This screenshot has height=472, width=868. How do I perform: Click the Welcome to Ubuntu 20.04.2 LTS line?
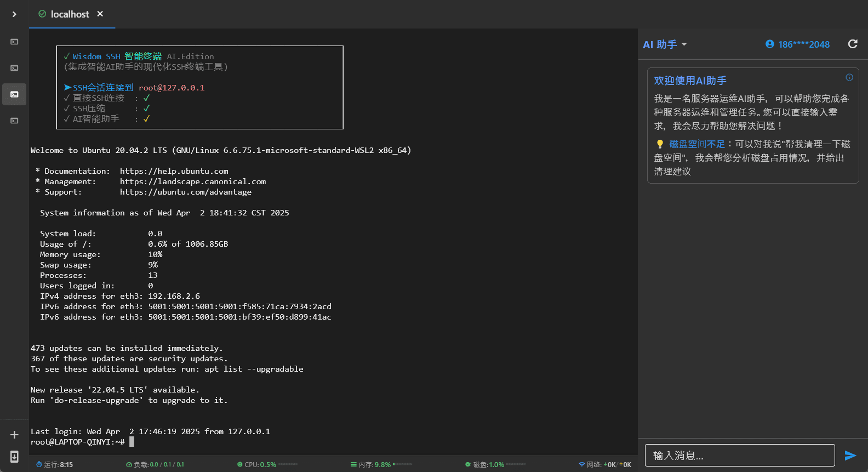point(221,150)
